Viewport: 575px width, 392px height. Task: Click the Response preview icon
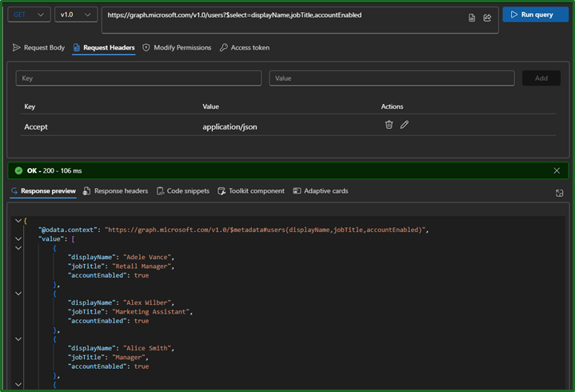pos(14,191)
